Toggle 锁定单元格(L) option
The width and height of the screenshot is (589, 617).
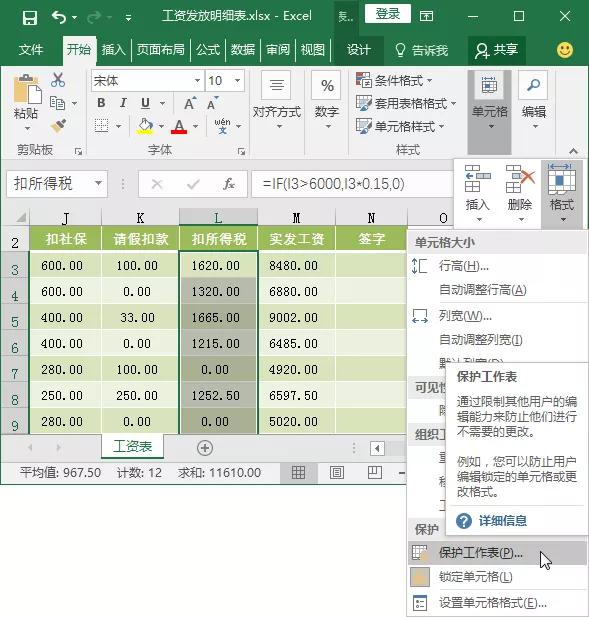click(x=497, y=577)
